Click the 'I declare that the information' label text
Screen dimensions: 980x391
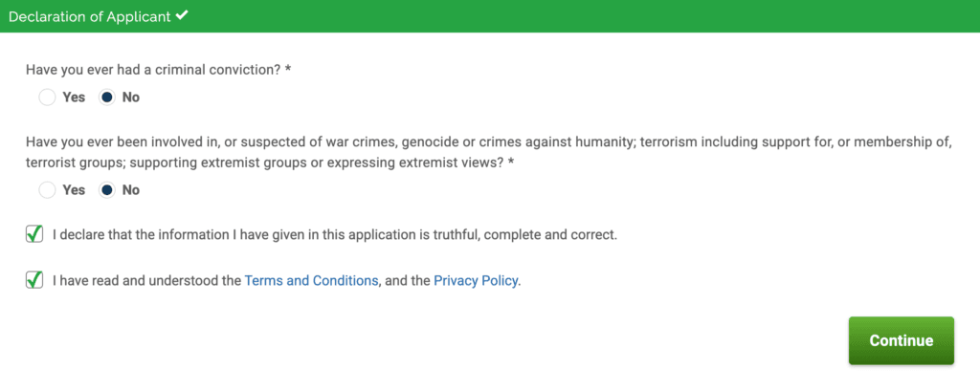point(335,234)
